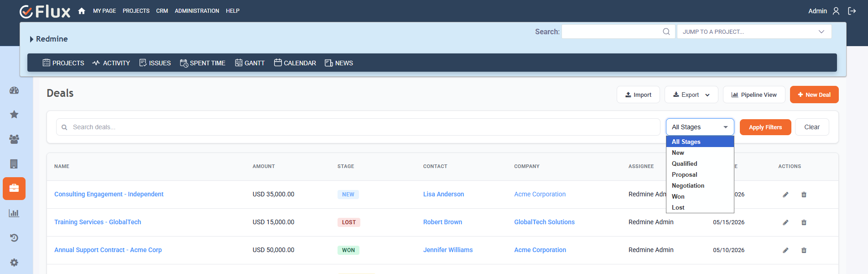Select the Proposal stage option
This screenshot has height=274, width=868.
pyautogui.click(x=700, y=174)
